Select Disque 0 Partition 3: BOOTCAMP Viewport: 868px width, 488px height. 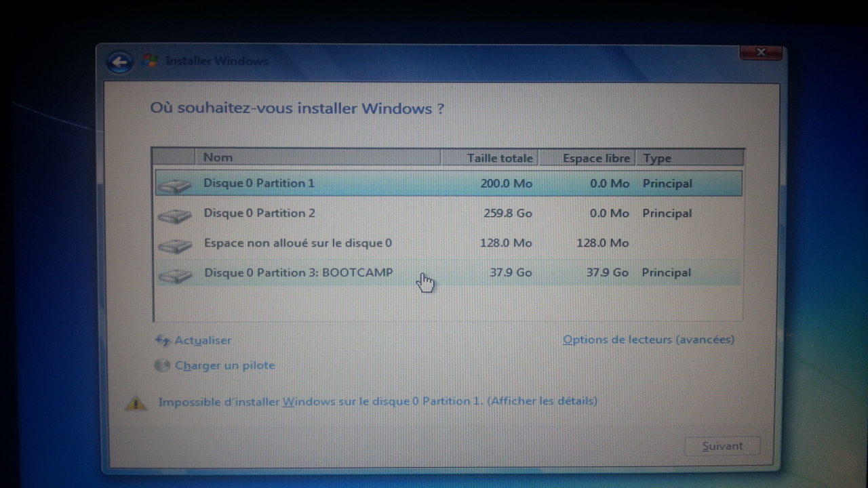click(448, 273)
